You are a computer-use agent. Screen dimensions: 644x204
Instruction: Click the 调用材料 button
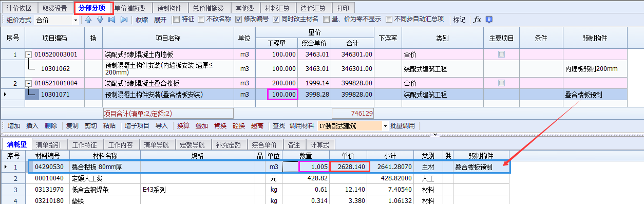301,126
